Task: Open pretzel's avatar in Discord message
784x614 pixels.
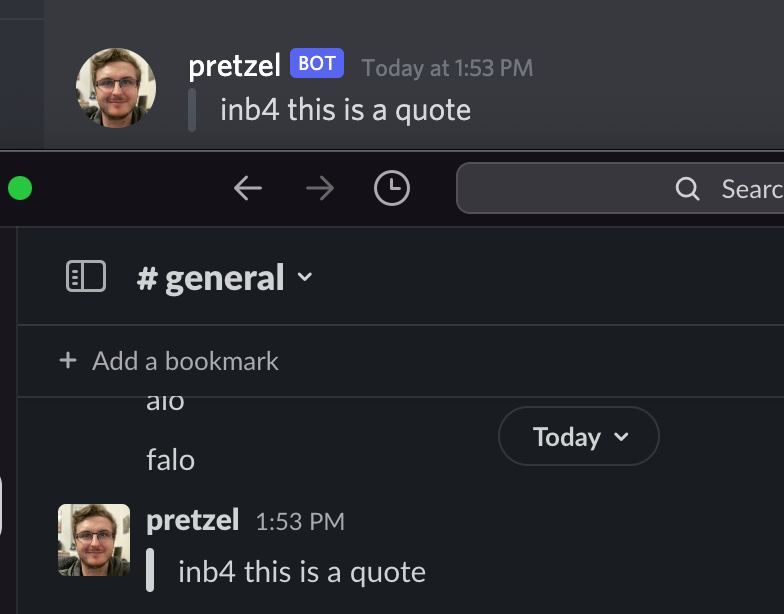Action: click(116, 88)
